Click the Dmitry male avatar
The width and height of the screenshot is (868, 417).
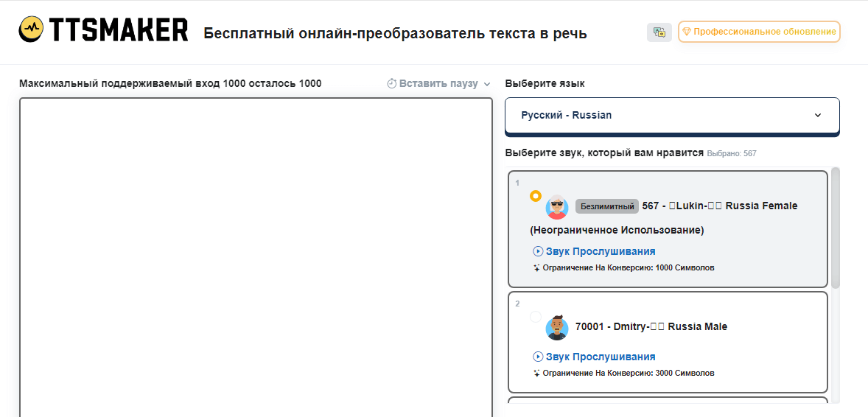click(x=557, y=328)
